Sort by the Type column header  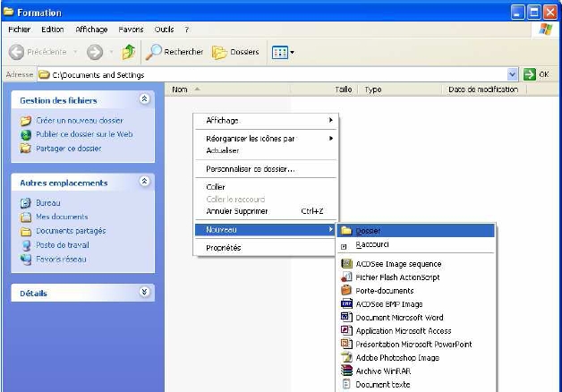400,89
